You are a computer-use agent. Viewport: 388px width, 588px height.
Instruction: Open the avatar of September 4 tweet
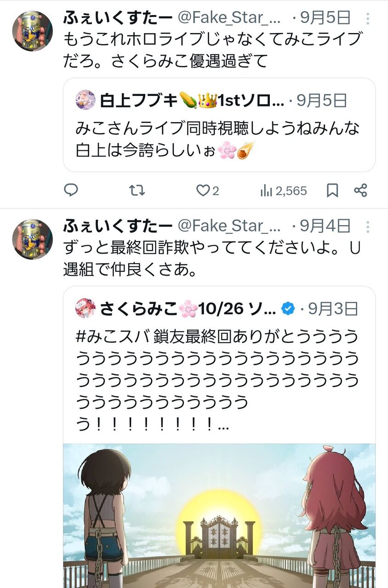click(32, 239)
